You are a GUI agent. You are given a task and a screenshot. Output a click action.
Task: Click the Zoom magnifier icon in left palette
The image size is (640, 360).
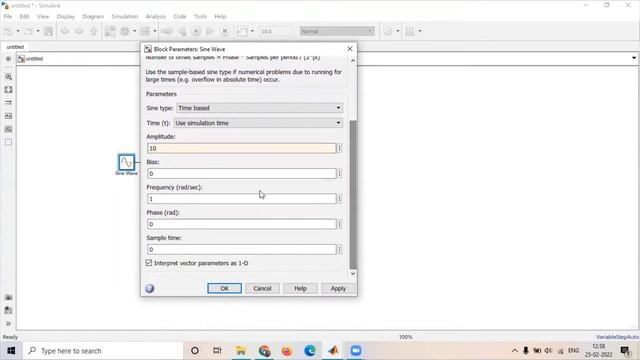pos(9,77)
